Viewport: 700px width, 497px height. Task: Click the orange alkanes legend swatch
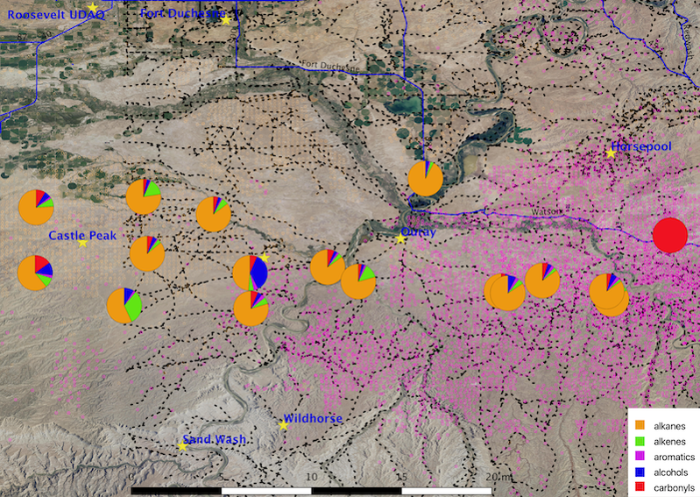click(637, 425)
